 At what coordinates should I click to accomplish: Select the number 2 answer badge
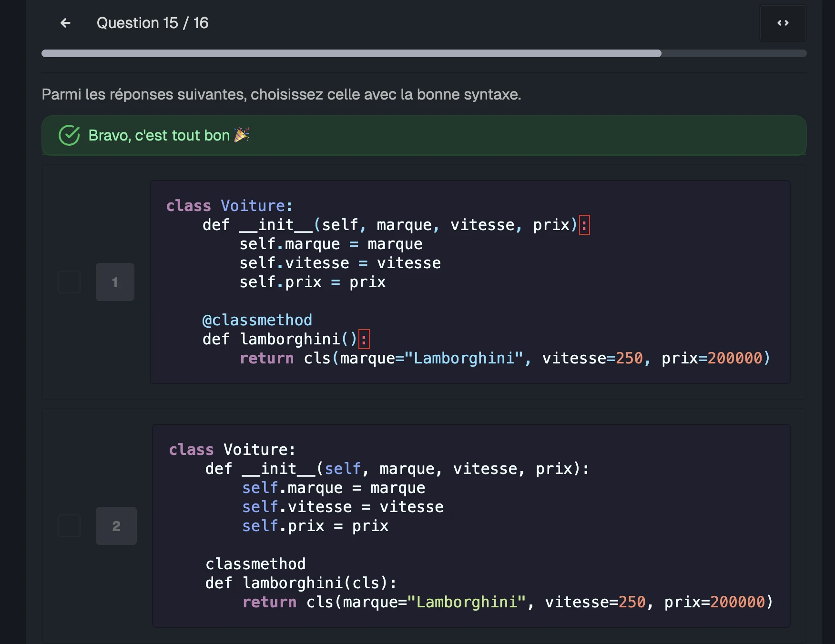click(x=116, y=526)
